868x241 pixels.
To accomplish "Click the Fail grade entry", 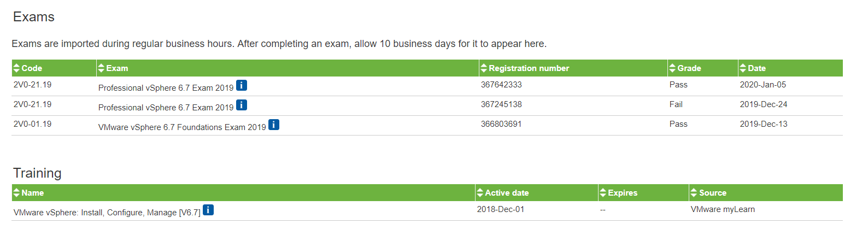I will [676, 104].
